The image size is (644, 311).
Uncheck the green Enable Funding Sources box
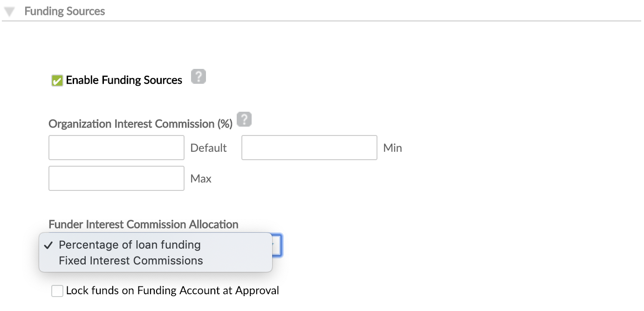coord(56,80)
